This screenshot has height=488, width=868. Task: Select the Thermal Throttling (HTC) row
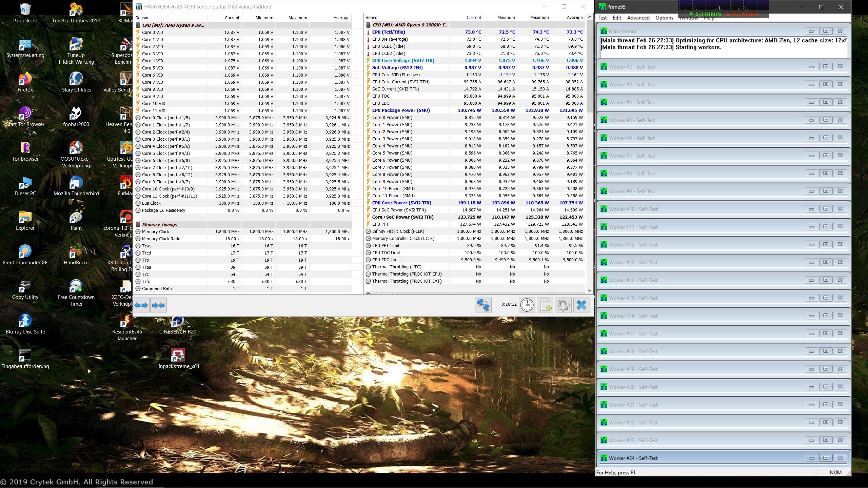(x=475, y=267)
